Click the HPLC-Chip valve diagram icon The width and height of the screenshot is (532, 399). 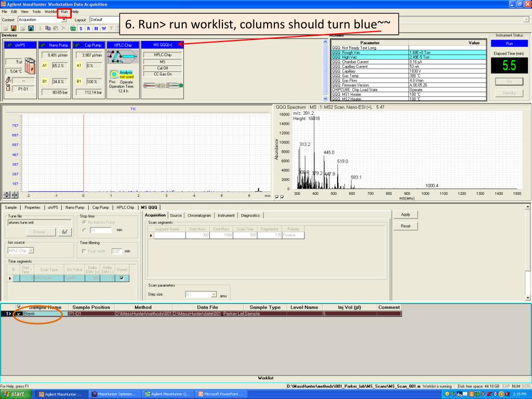point(123,57)
